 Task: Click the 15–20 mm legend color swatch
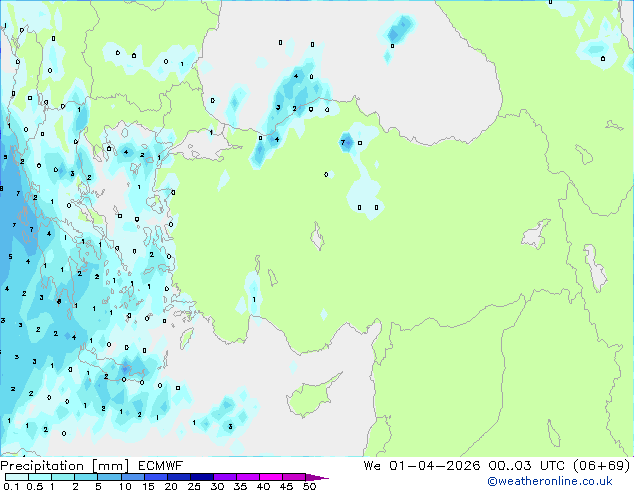(x=155, y=477)
